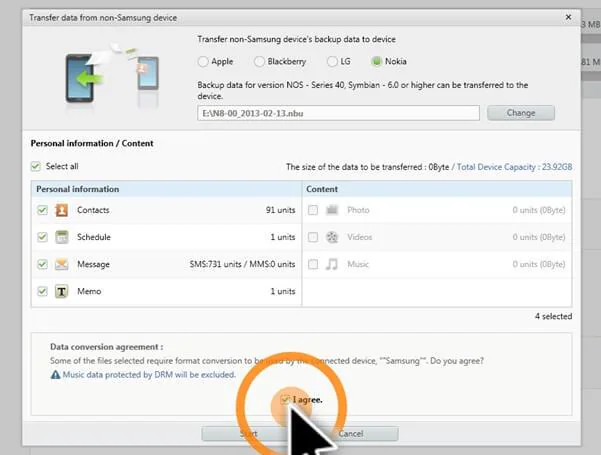This screenshot has width=601, height=455.
Task: Click the Contacts label
Action: click(x=93, y=210)
